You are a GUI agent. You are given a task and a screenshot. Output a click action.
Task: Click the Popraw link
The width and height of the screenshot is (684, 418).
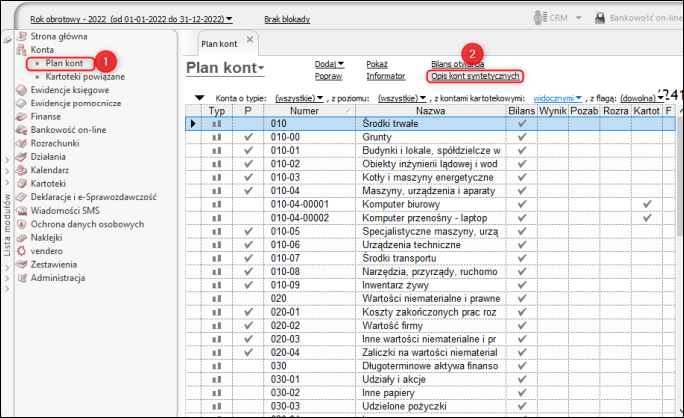[x=328, y=76]
